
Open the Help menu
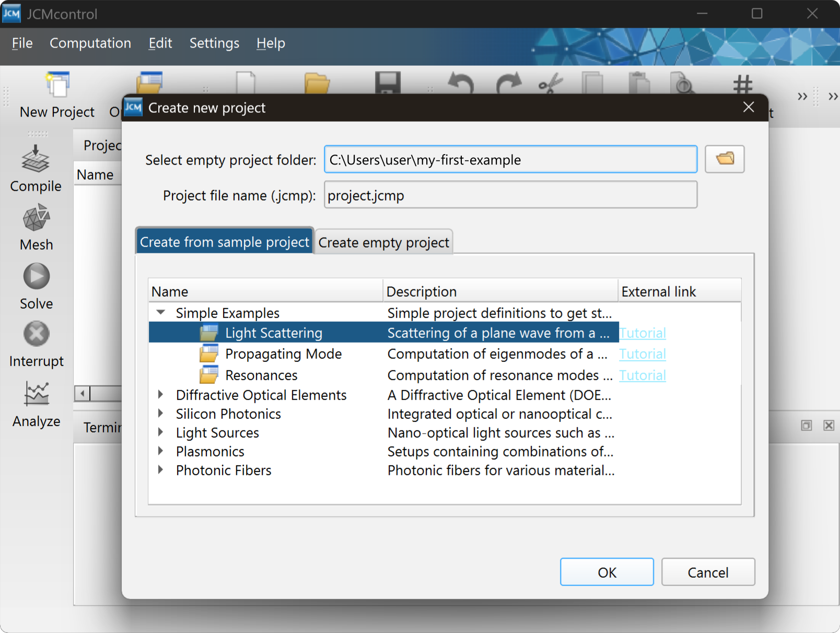pyautogui.click(x=271, y=43)
